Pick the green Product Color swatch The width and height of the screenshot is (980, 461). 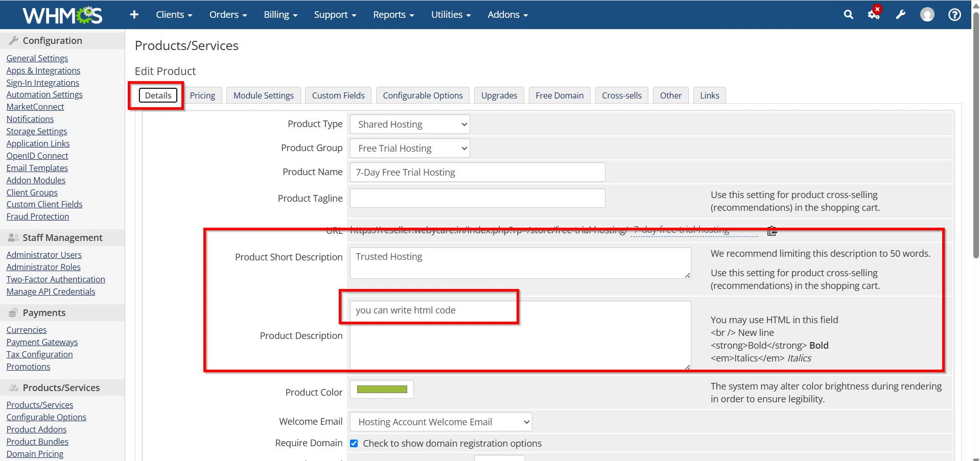(x=382, y=390)
